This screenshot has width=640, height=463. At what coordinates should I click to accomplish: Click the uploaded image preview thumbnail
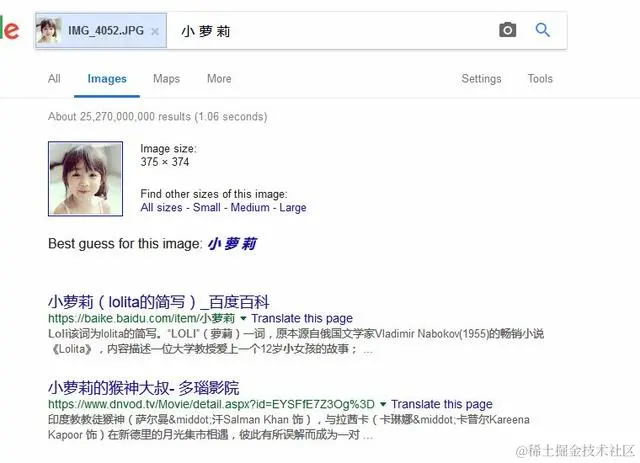tap(85, 178)
